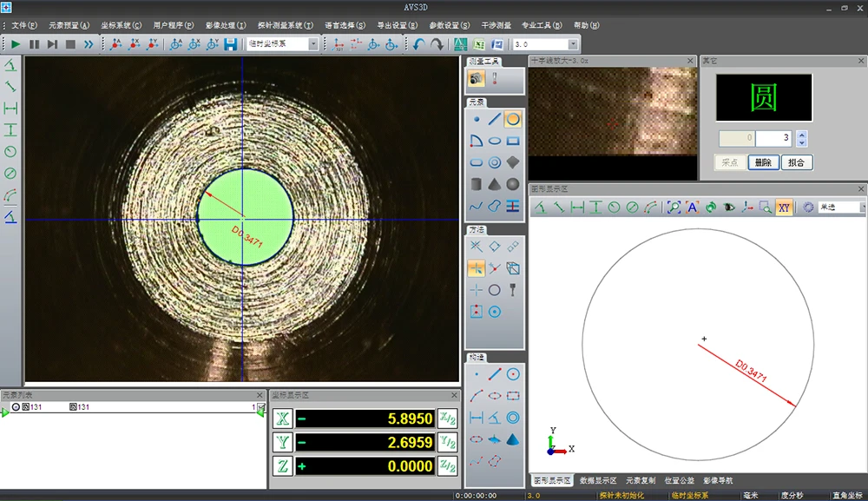Open the 3.0 magnification dropdown
Screen dimensions: 868x501
pyautogui.click(x=573, y=44)
